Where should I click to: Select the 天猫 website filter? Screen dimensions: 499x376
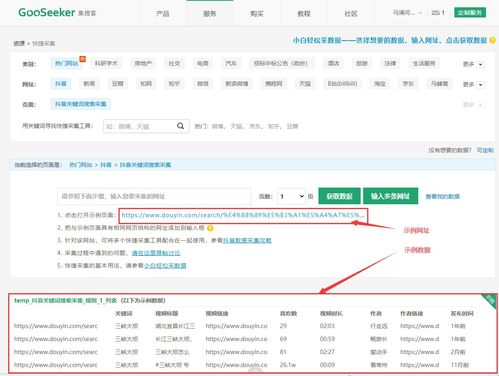[305, 84]
